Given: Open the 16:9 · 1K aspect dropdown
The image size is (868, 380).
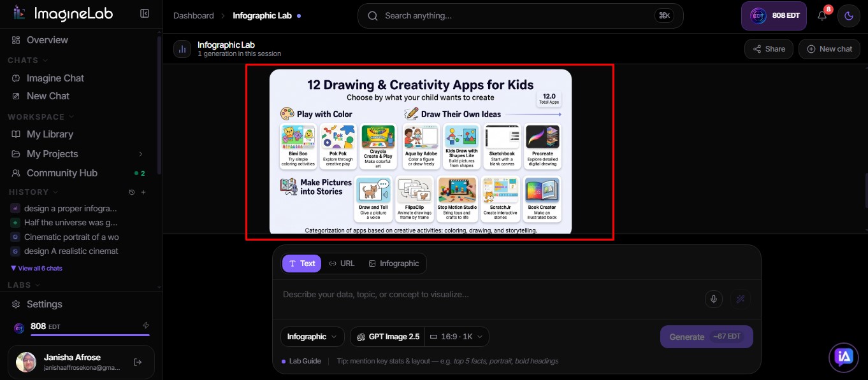Looking at the screenshot, I should point(457,337).
